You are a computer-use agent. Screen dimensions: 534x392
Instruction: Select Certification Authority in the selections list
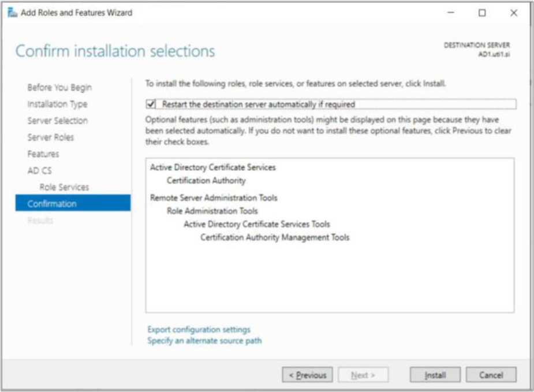[x=206, y=181]
